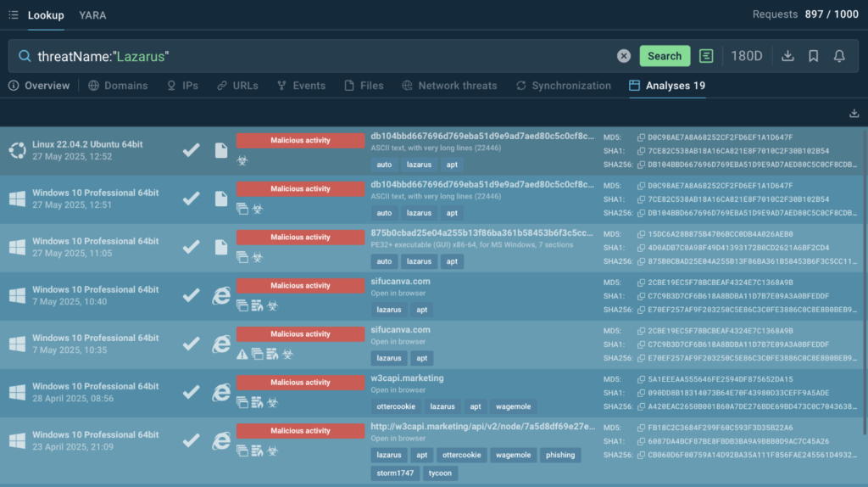The image size is (868, 487).
Task: Copy SHA256 of the 875b0cbad25 file
Action: click(x=641, y=261)
